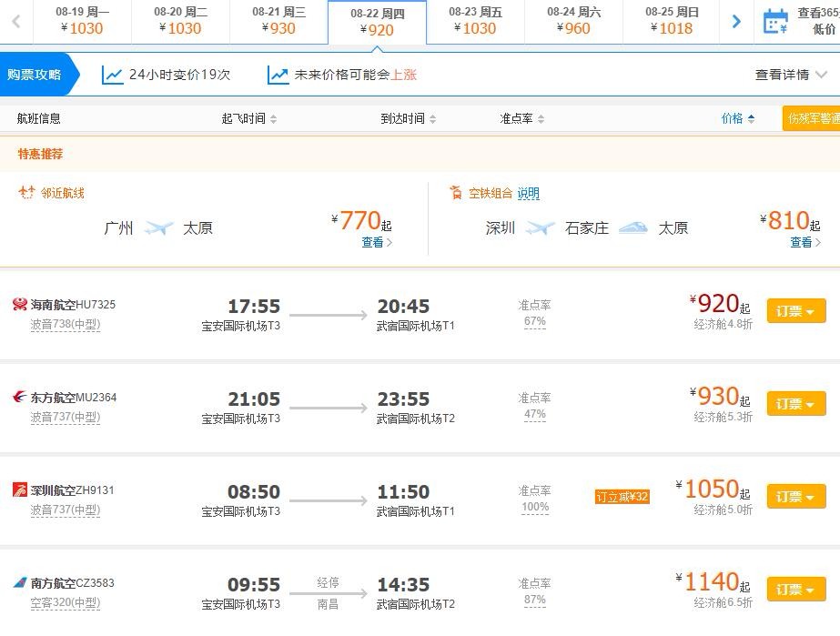Sort flights by departure time
The height and width of the screenshot is (636, 840).
click(249, 118)
